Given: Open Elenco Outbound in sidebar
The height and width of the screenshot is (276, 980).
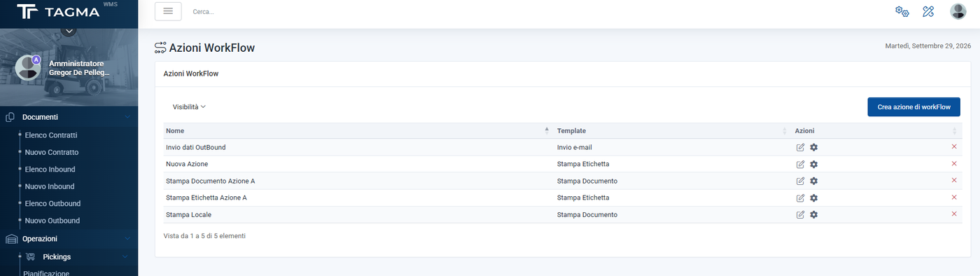Looking at the screenshot, I should point(52,204).
